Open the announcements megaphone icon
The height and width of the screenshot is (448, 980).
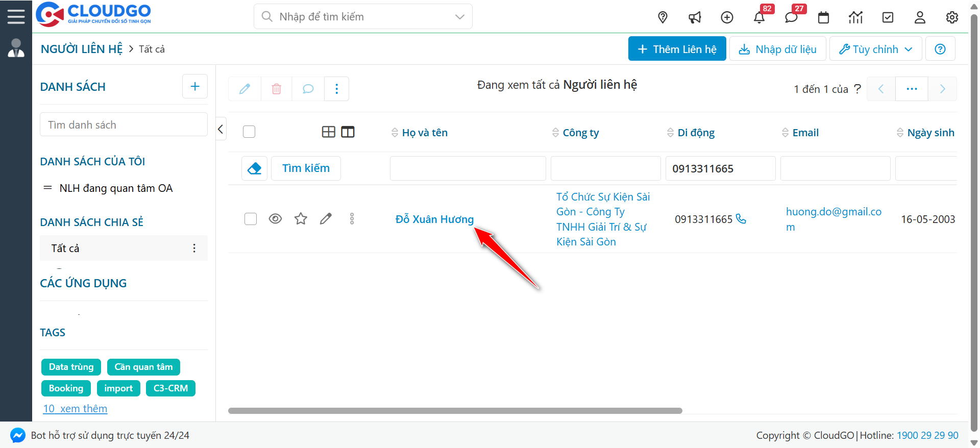(x=695, y=17)
